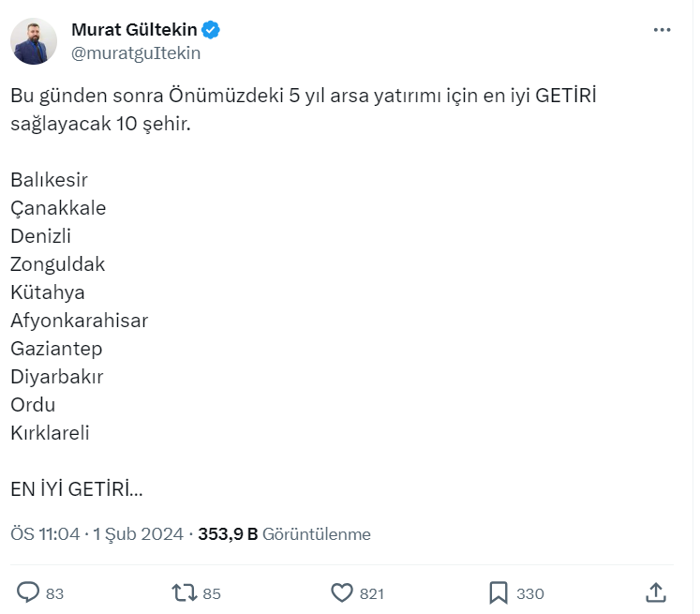Click the blue verified badge
The height and width of the screenshot is (614, 700).
[x=212, y=30]
